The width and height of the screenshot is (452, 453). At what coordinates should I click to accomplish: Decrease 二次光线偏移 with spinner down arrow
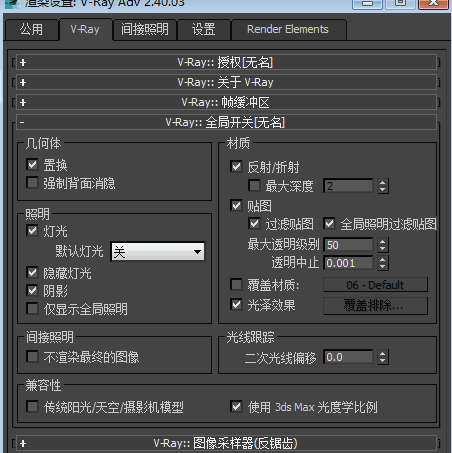(x=383, y=361)
